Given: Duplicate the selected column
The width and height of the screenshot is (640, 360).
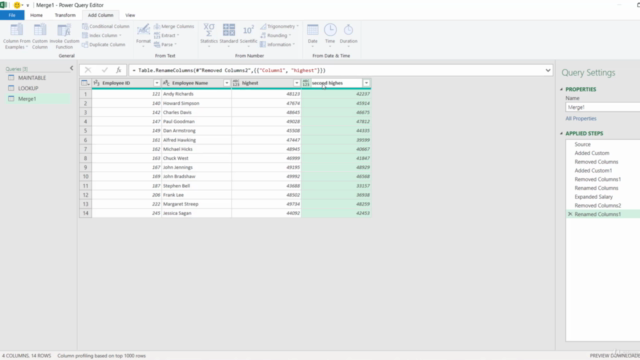Looking at the screenshot, I should [x=104, y=44].
